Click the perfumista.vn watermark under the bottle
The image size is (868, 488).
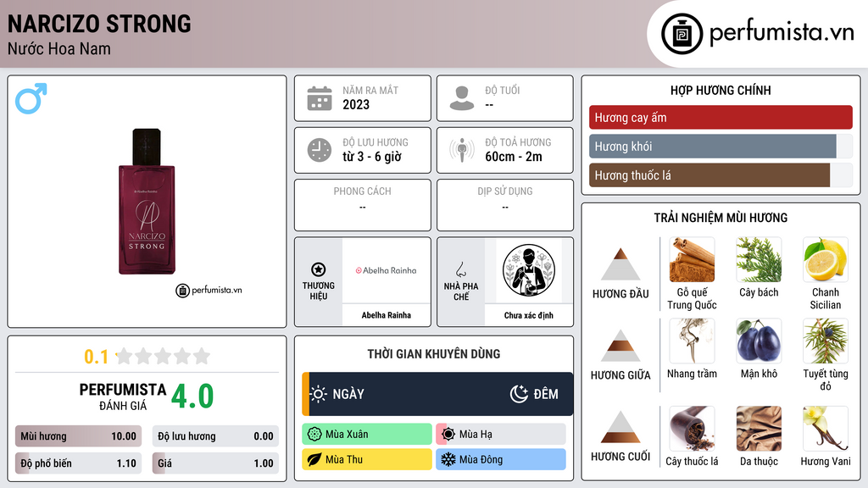point(209,290)
